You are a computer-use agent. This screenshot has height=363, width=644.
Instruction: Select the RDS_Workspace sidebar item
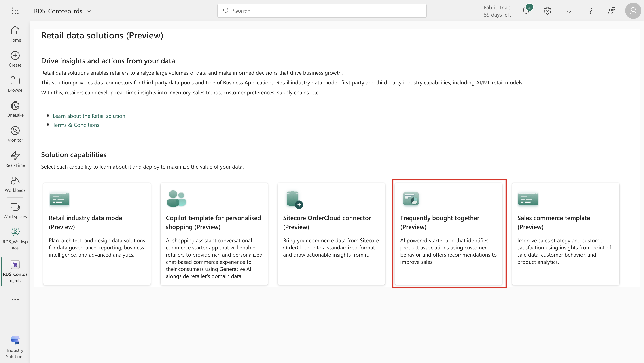[x=15, y=238]
